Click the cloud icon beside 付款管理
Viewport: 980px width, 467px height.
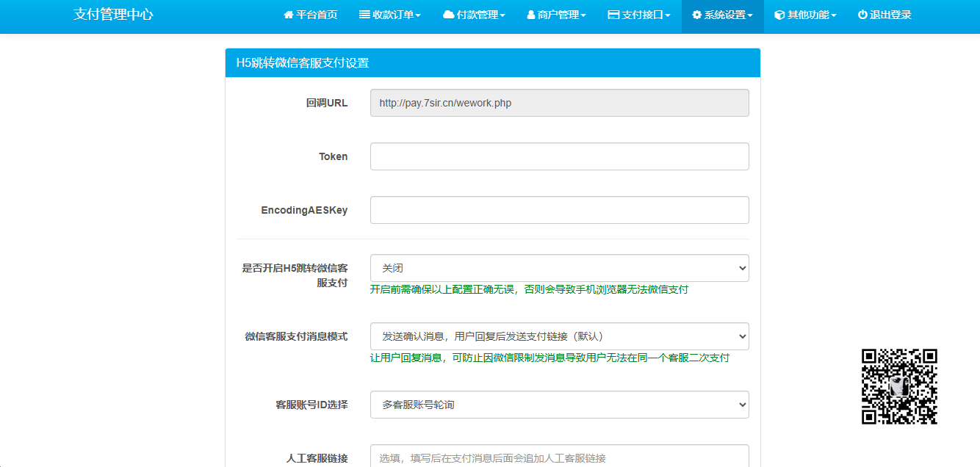[x=448, y=15]
